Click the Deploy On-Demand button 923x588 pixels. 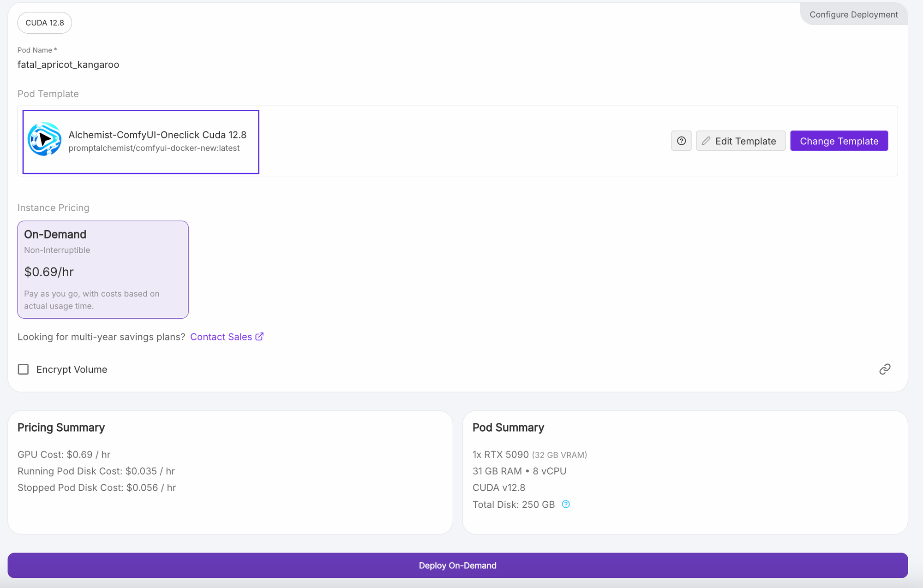(457, 565)
